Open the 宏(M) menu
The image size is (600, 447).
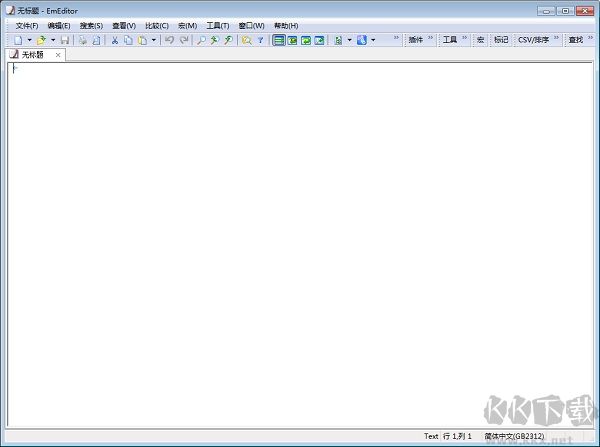click(x=187, y=26)
